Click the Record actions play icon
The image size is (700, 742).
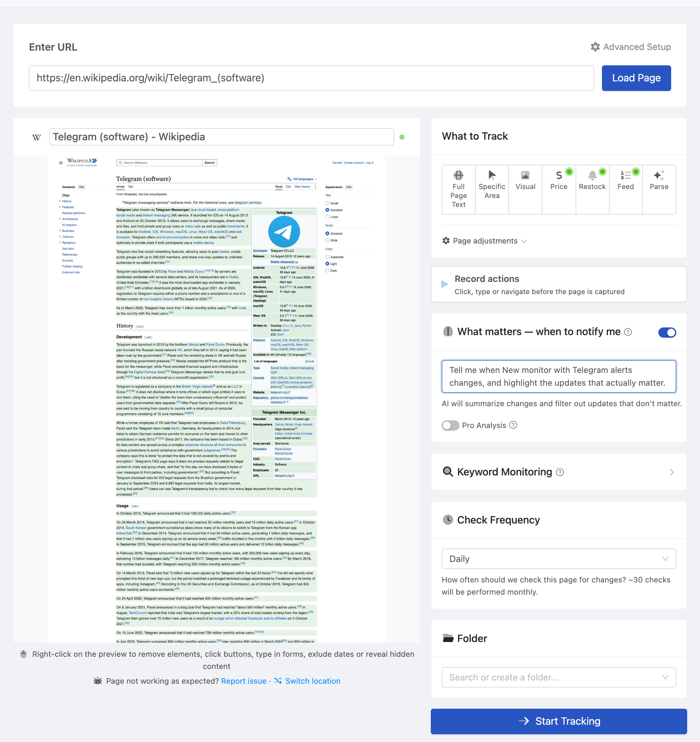(x=444, y=284)
